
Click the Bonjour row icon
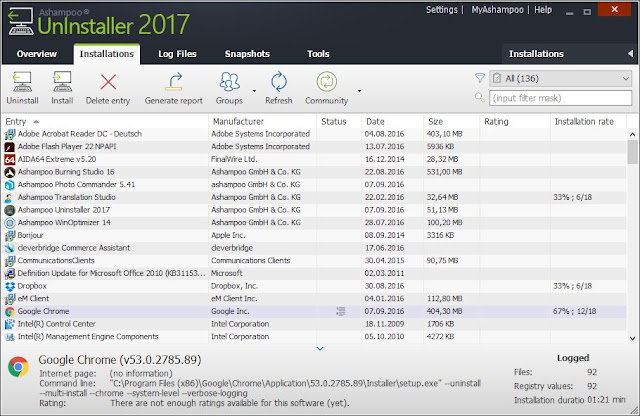[x=9, y=236]
